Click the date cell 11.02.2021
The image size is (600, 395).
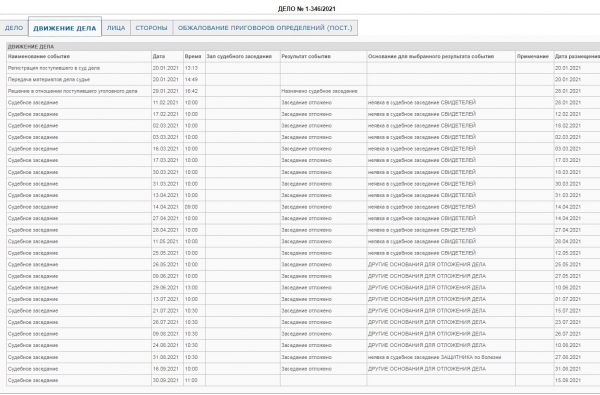tap(166, 103)
